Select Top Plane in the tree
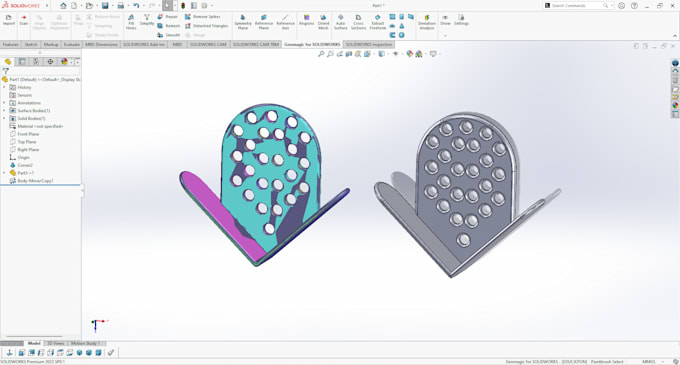Screen dimensions: 680x365 click(27, 142)
